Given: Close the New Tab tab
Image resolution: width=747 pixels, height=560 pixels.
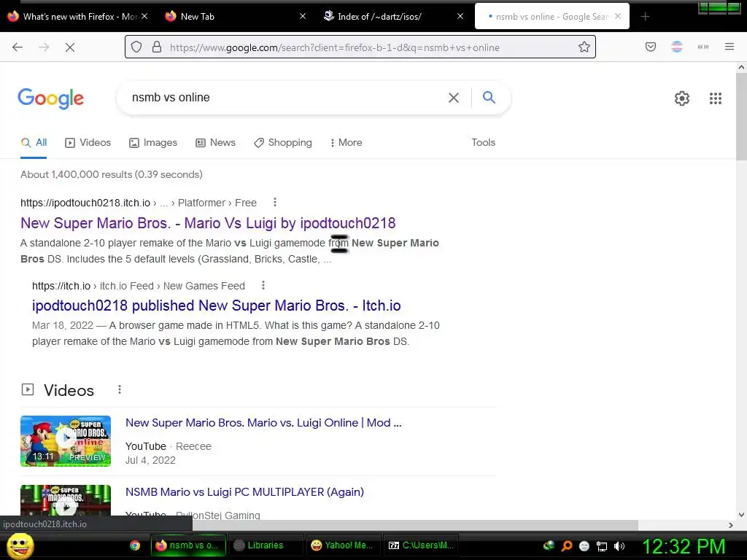Looking at the screenshot, I should (x=303, y=16).
